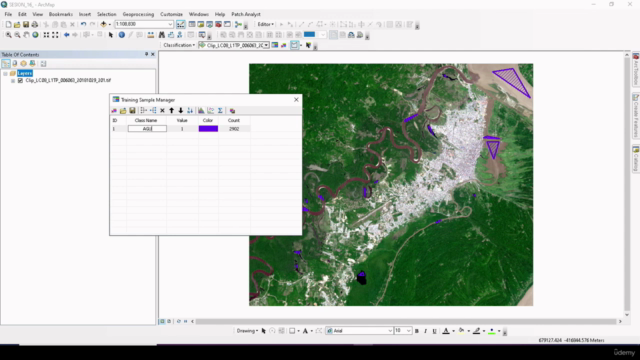This screenshot has width=640, height=360.
Task: Select Layers in Table Of Contents
Action: pyautogui.click(x=24, y=73)
